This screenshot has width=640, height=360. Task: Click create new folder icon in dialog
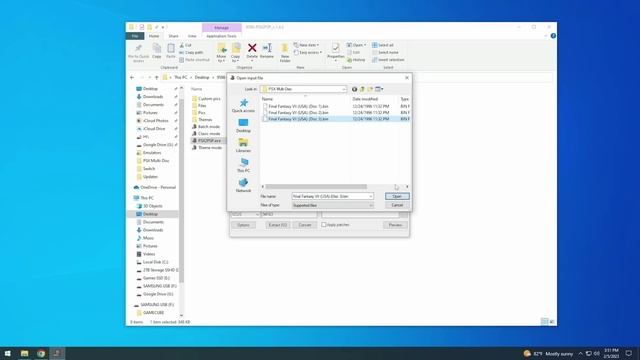(x=370, y=89)
